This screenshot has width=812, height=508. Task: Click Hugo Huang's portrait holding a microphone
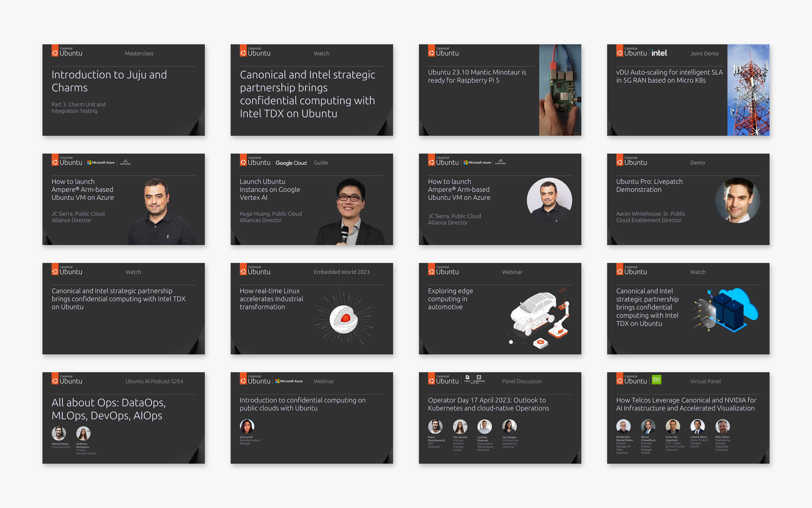click(351, 211)
